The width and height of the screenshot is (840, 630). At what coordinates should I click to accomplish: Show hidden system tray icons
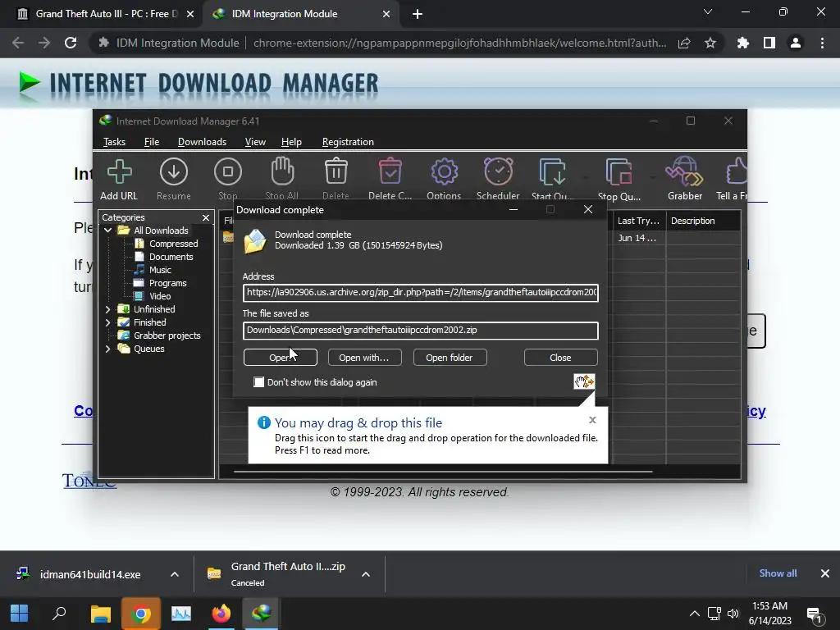click(x=694, y=614)
